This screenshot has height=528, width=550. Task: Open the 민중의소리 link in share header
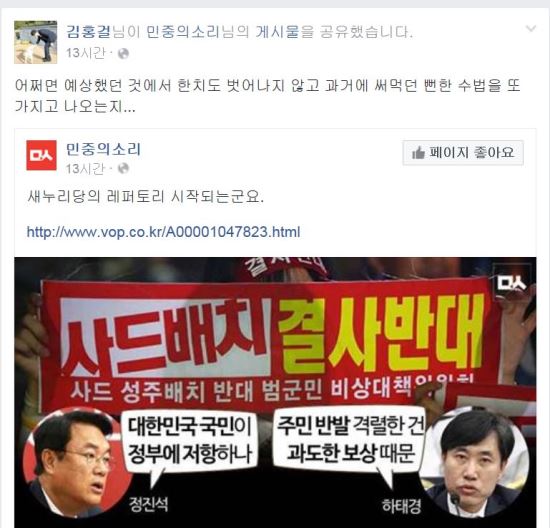pos(182,32)
